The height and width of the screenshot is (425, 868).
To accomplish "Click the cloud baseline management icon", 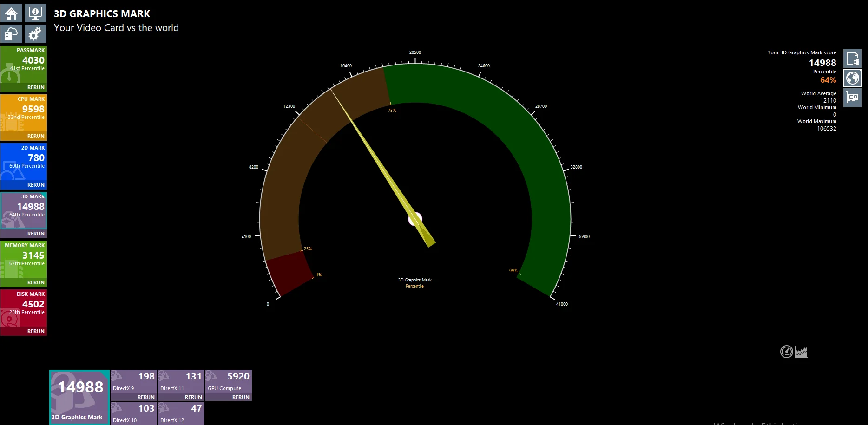I will coord(11,33).
